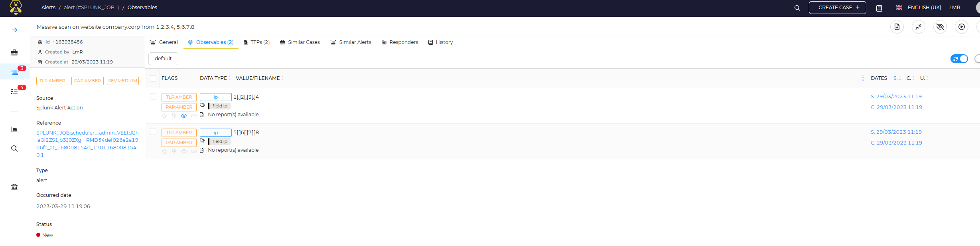
Task: Select the Observables (2) tab
Action: (211, 42)
